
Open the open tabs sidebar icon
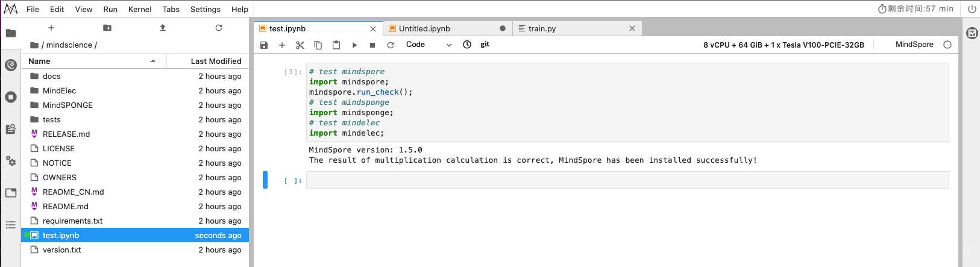click(11, 193)
